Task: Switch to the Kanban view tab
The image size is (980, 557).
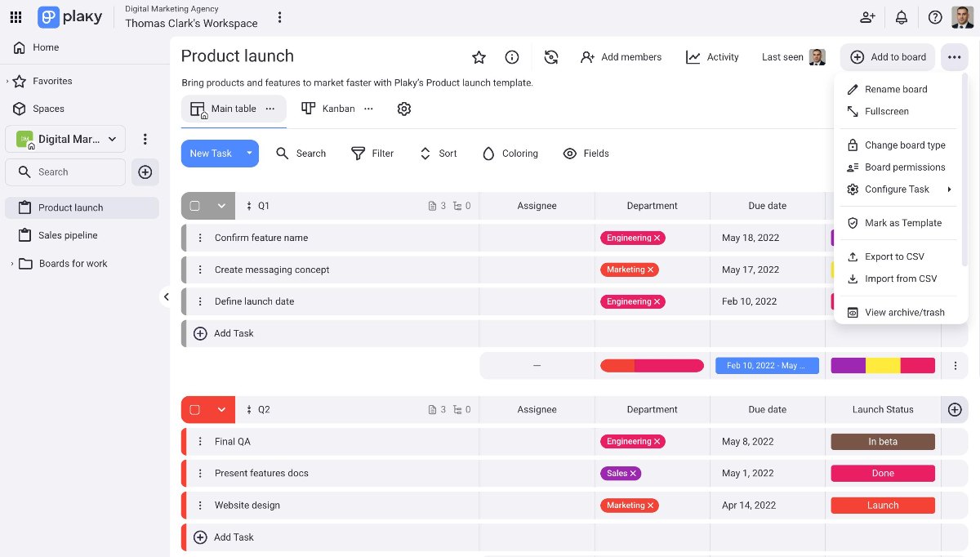Action: (329, 109)
